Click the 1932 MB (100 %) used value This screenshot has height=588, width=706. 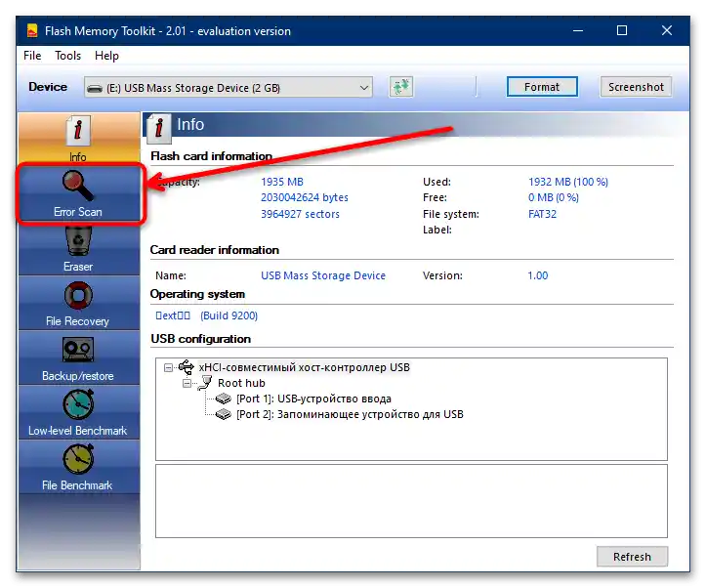[x=568, y=182]
